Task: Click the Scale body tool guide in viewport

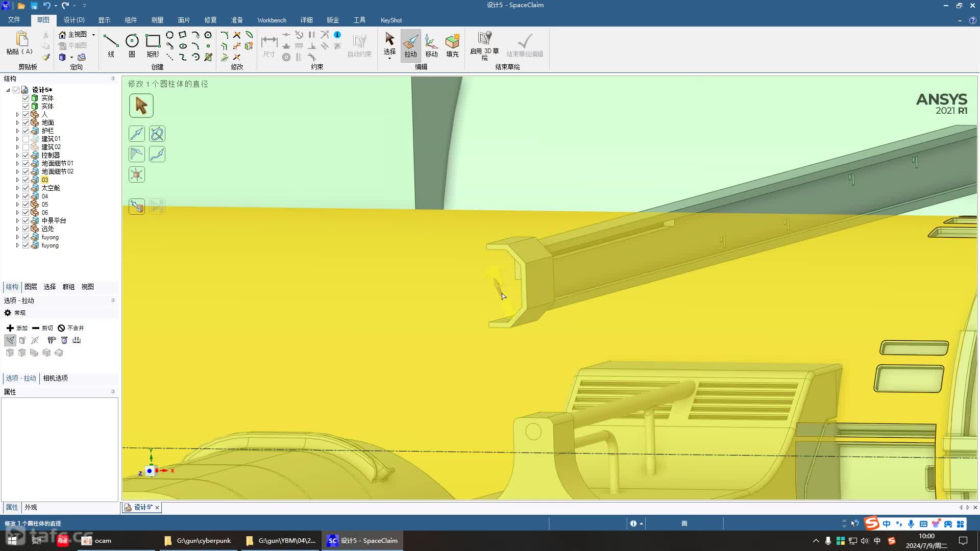Action: [x=137, y=174]
